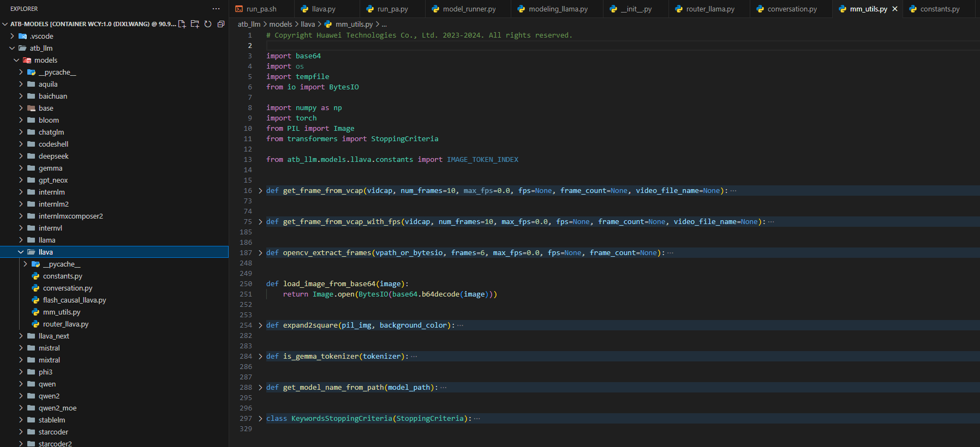The height and width of the screenshot is (447, 980).
Task: Click the New File icon in Explorer
Action: (x=182, y=24)
